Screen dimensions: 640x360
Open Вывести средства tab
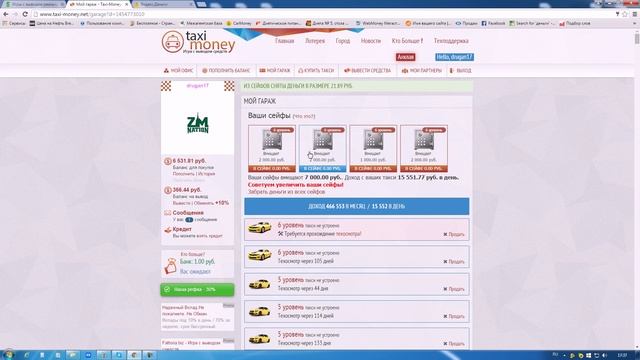tap(367, 71)
